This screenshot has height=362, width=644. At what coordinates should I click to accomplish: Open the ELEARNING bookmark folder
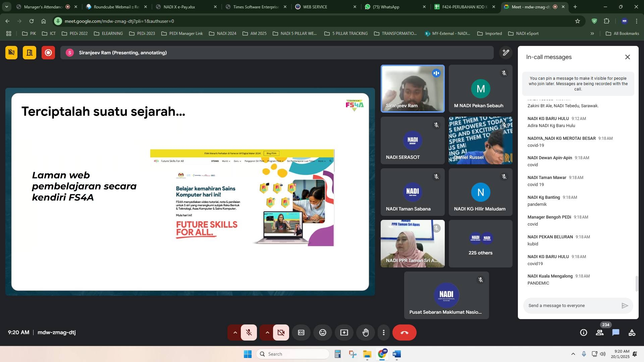[x=108, y=34]
